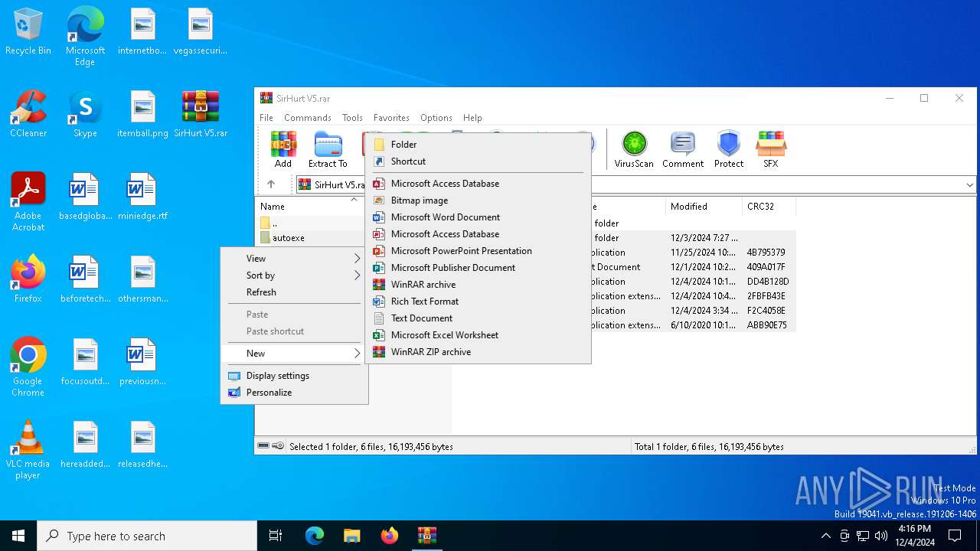Open Display settings from the context menu
The height and width of the screenshot is (551, 980).
pyautogui.click(x=294, y=376)
